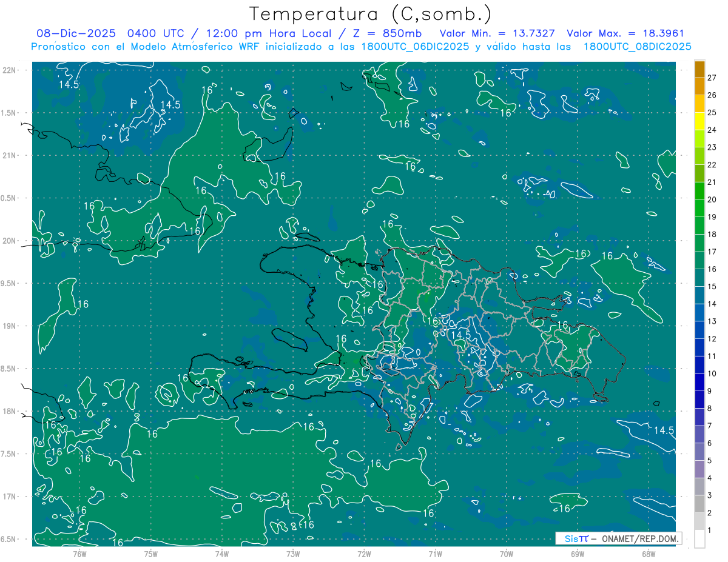Click the color legend value 18
728x562 pixels.
point(712,234)
